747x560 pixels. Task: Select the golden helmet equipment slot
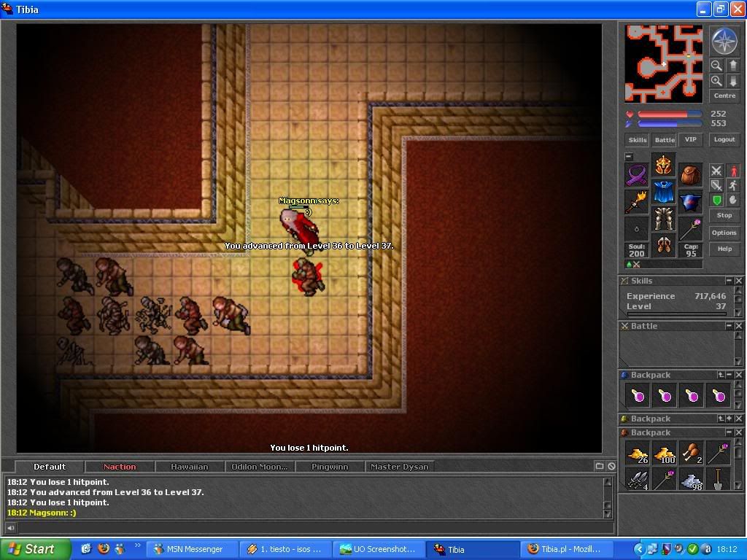click(663, 166)
